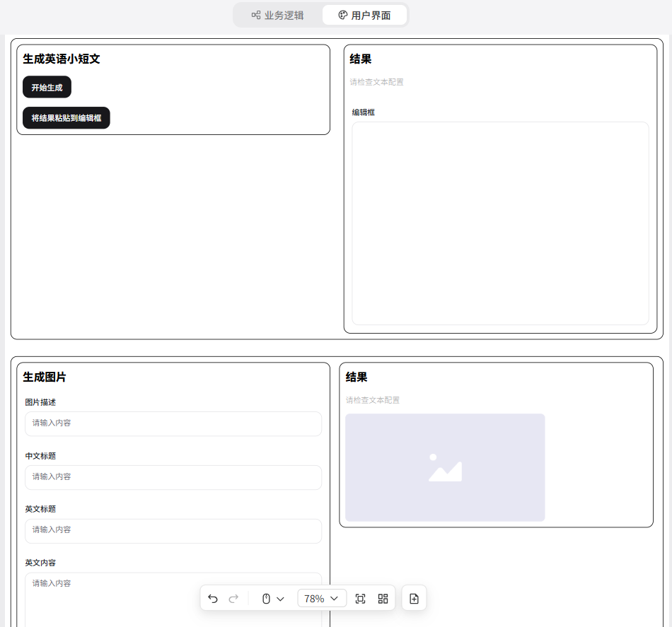This screenshot has width=672, height=627.
Task: Click the redo arrow icon
Action: click(233, 598)
